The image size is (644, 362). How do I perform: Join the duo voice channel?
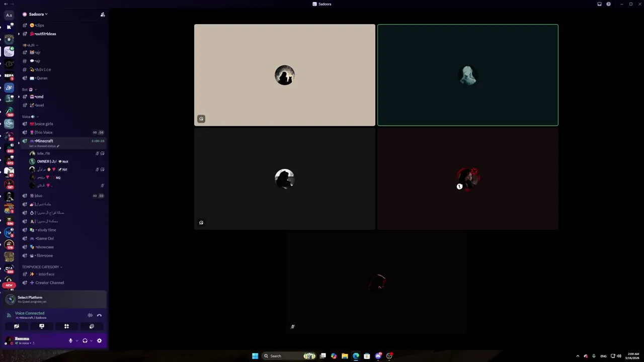pyautogui.click(x=63, y=196)
